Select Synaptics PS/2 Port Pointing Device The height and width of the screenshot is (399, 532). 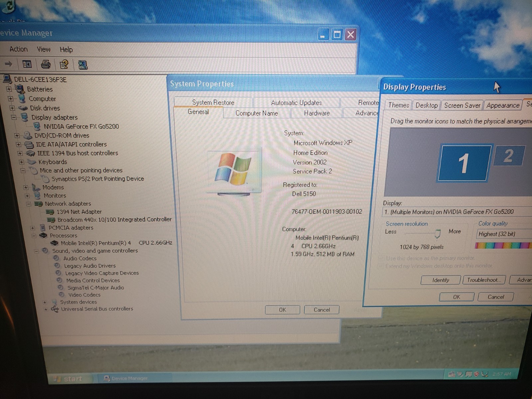[98, 179]
